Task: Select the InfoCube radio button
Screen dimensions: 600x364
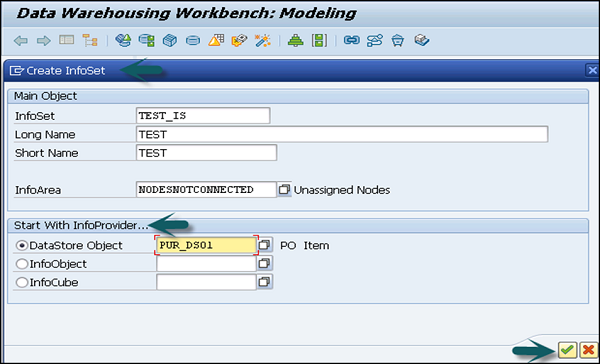Action: pyautogui.click(x=22, y=282)
